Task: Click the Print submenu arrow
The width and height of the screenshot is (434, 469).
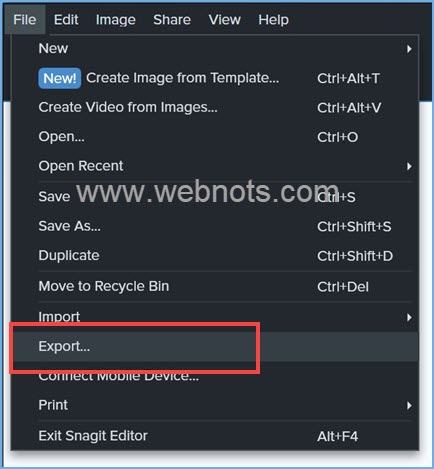Action: 409,405
